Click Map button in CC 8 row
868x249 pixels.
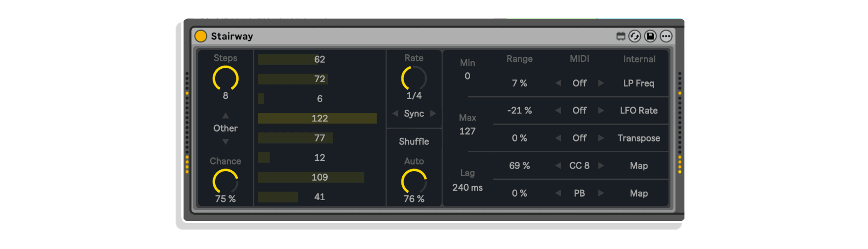(x=639, y=166)
